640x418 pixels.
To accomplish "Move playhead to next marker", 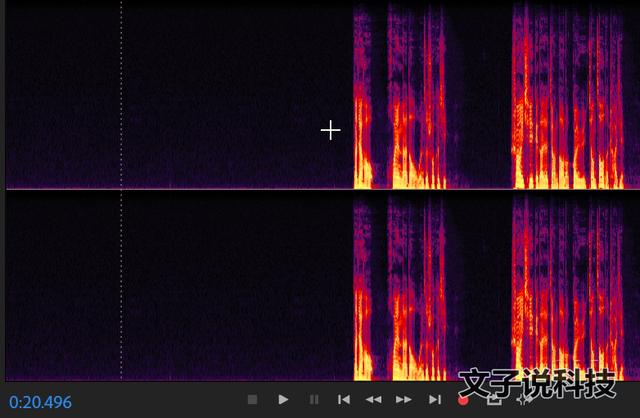I will [x=435, y=399].
